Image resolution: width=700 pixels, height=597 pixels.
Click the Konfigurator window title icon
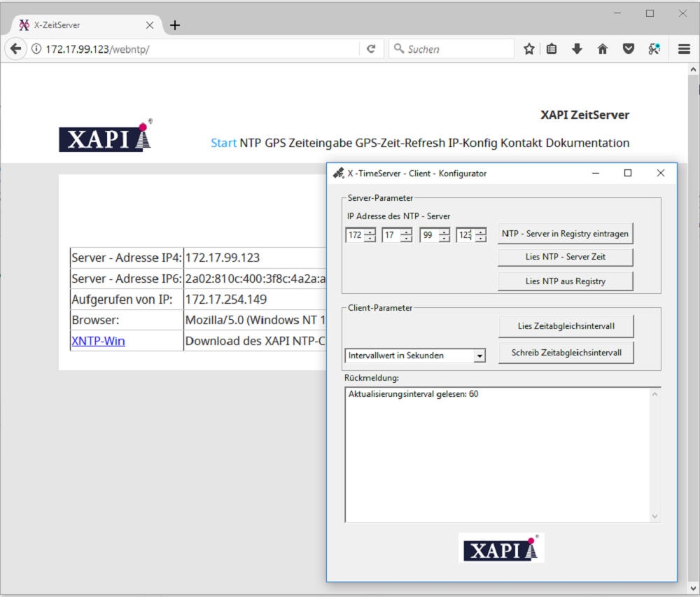tap(338, 173)
